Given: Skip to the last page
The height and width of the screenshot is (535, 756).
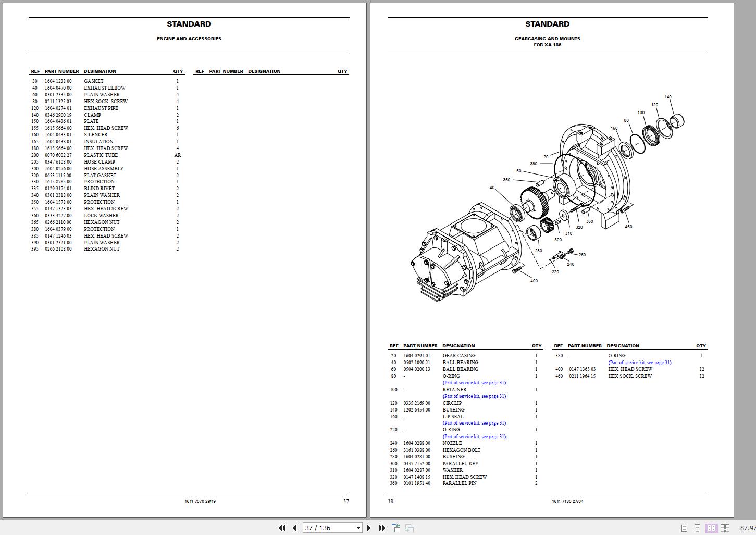Looking at the screenshot, I should 382,528.
